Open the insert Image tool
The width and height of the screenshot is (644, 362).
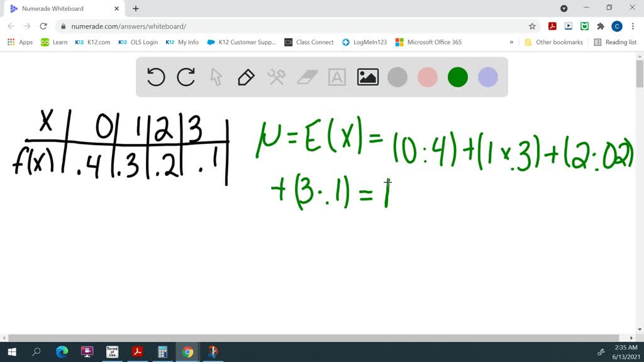click(x=367, y=77)
